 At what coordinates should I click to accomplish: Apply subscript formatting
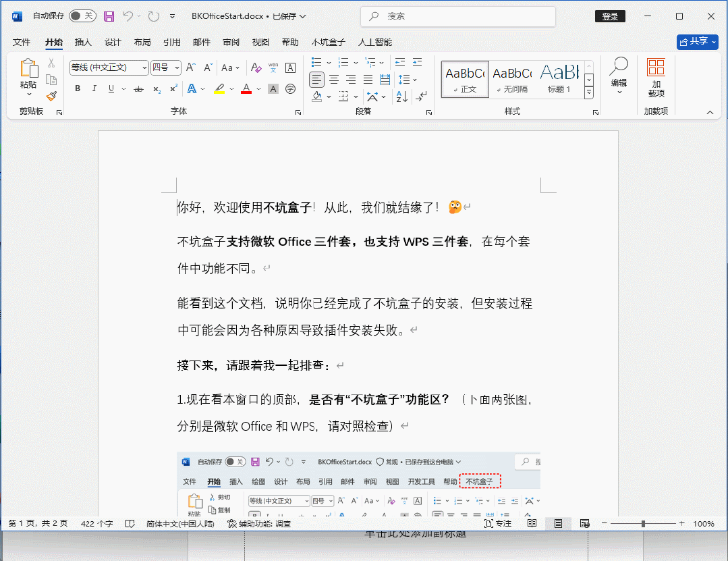(157, 88)
